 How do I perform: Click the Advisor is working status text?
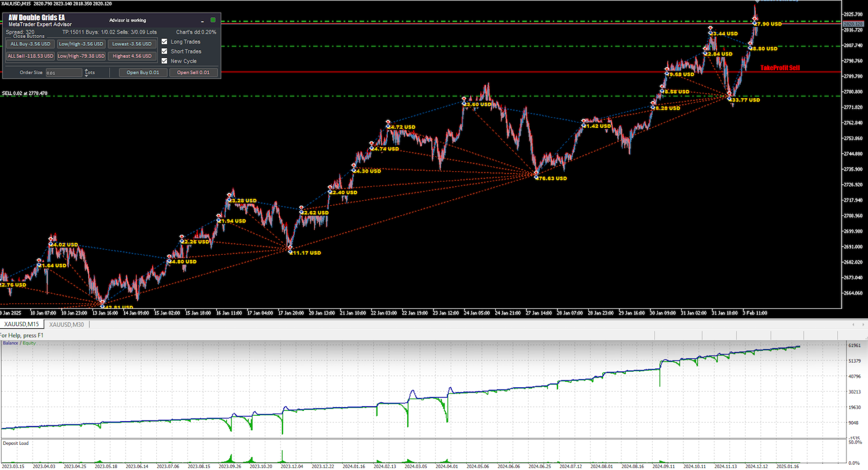[128, 20]
